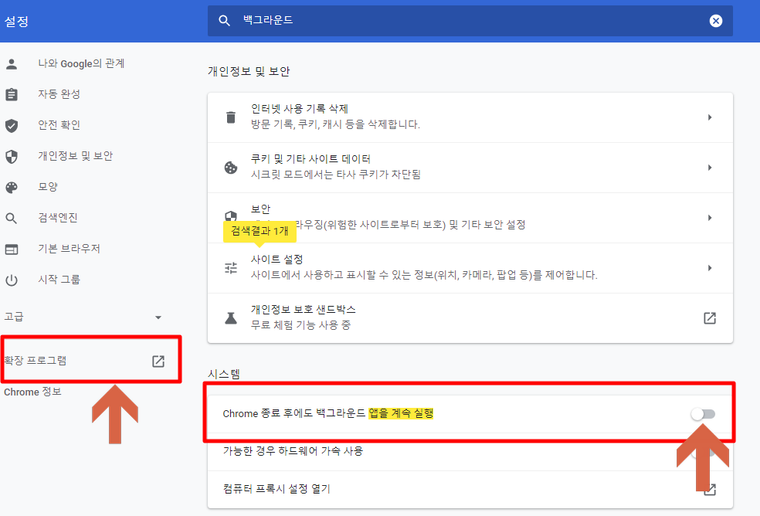
Task: Go to 시작 그룹 in the sidebar
Action: [x=59, y=280]
